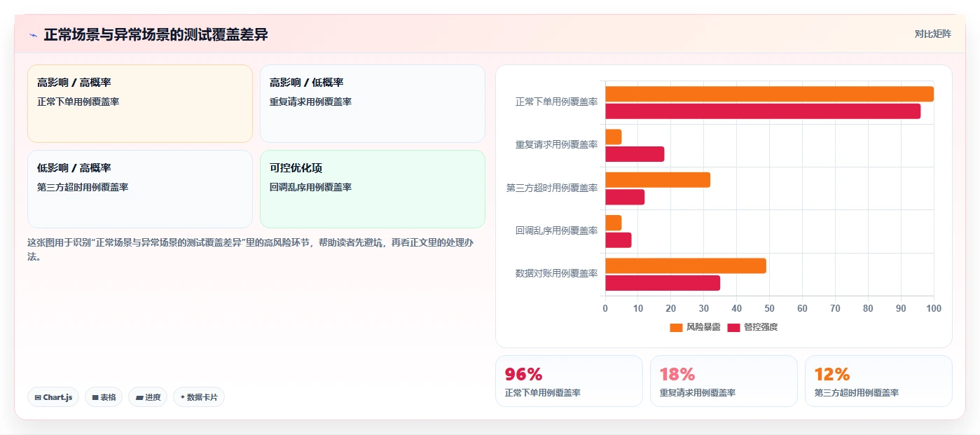Open the 96% 正常下单用例覆盖率 stat card

(x=569, y=381)
